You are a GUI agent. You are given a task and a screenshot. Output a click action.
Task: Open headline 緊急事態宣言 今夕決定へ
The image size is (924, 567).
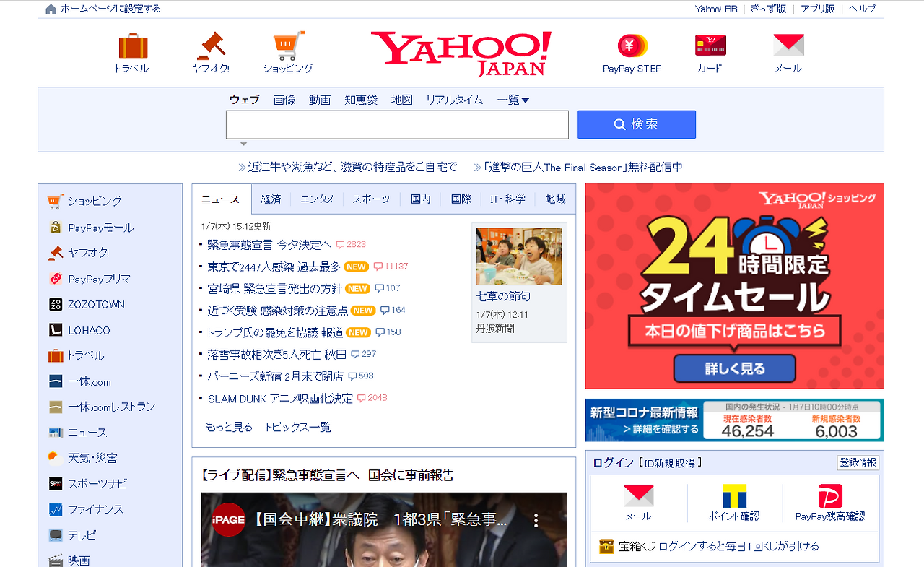coord(269,245)
